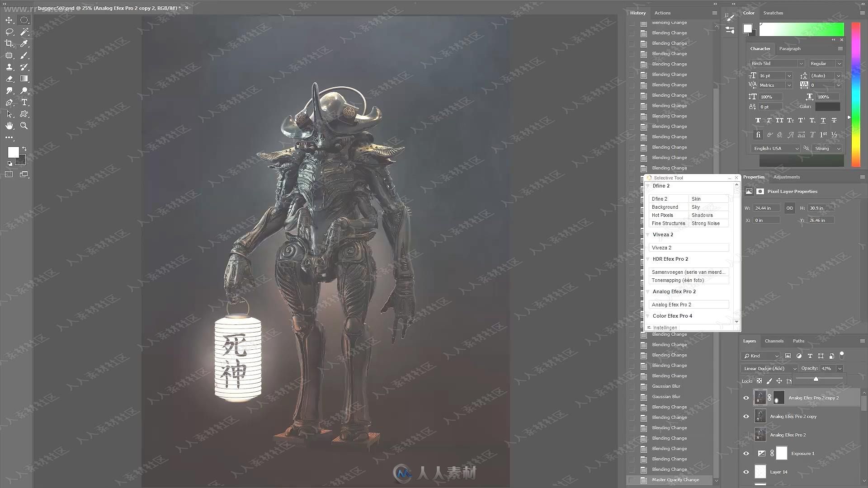Select the Custom Shape tool
Viewport: 868px width, 488px height.
24,114
